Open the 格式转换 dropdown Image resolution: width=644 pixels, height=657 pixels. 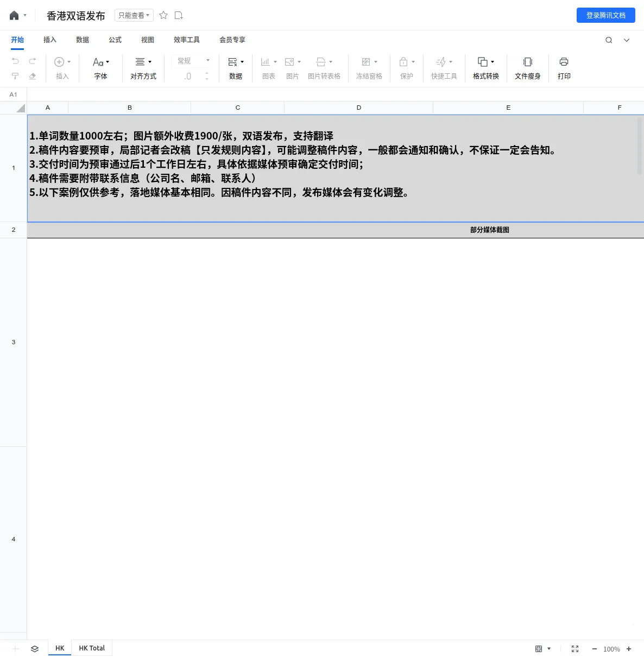(x=486, y=68)
